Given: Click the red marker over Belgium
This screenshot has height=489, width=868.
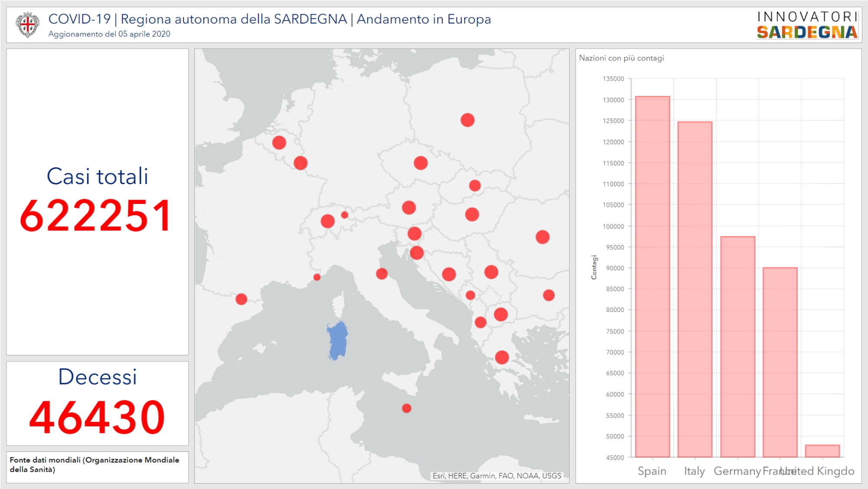Looking at the screenshot, I should pos(279,142).
